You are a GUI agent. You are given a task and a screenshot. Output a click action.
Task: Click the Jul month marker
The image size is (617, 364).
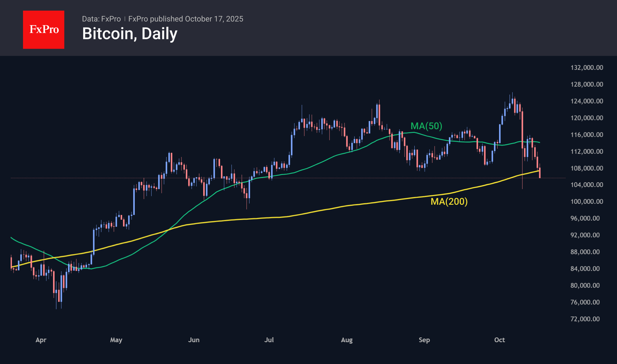click(x=269, y=340)
